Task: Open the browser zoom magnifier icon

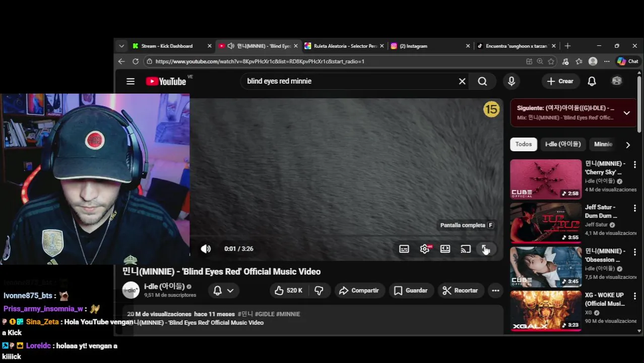Action: point(540,62)
